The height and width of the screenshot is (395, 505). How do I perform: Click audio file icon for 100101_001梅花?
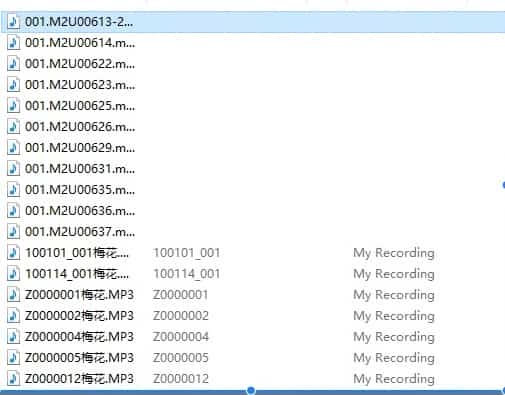click(x=13, y=253)
